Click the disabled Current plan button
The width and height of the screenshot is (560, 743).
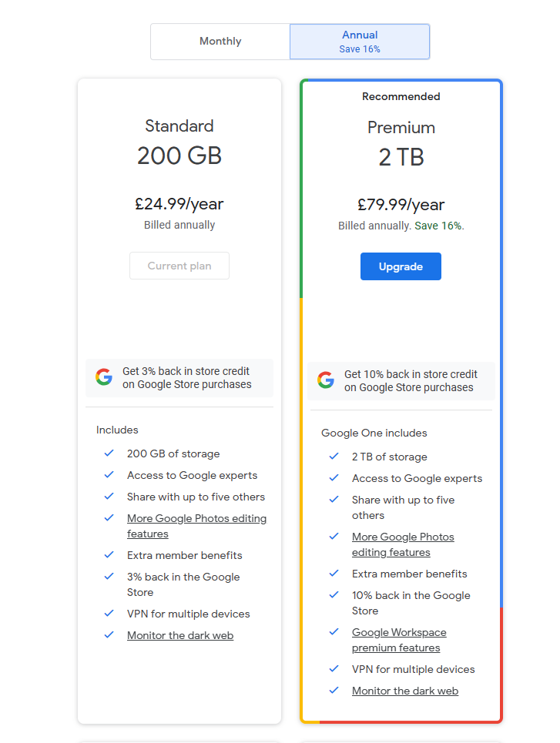179,266
